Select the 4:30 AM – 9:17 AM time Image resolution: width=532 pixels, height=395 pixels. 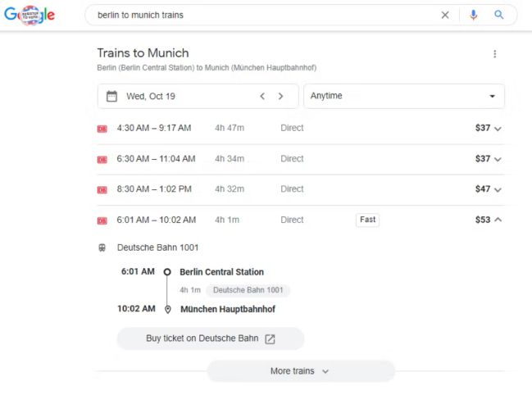(154, 128)
